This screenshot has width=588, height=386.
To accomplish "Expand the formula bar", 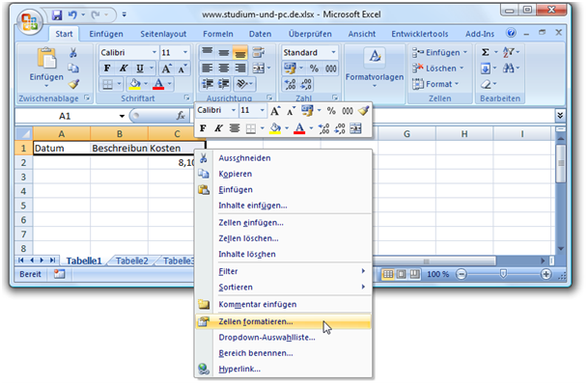I will 560,116.
